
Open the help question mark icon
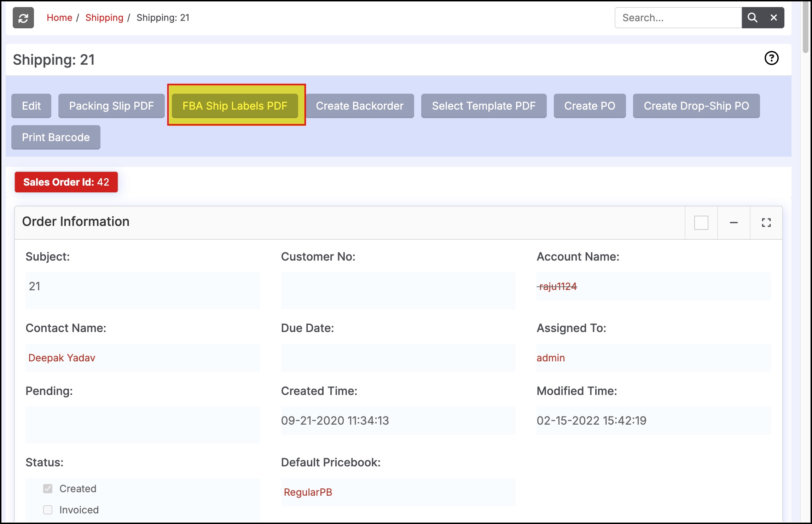tap(771, 58)
